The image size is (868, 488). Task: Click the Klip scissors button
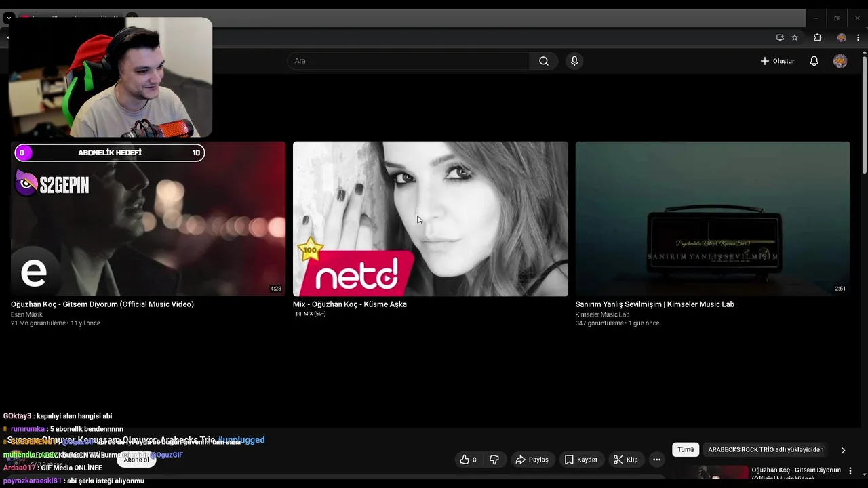tap(625, 460)
